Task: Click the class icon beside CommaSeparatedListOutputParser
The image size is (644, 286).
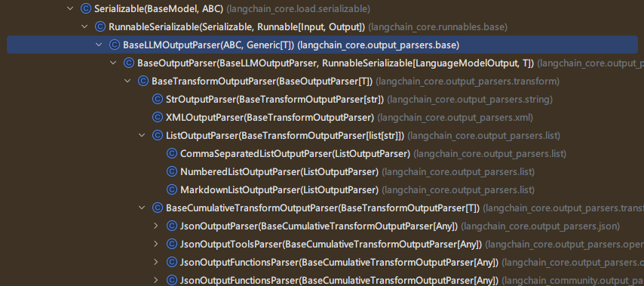Action: coord(172,153)
